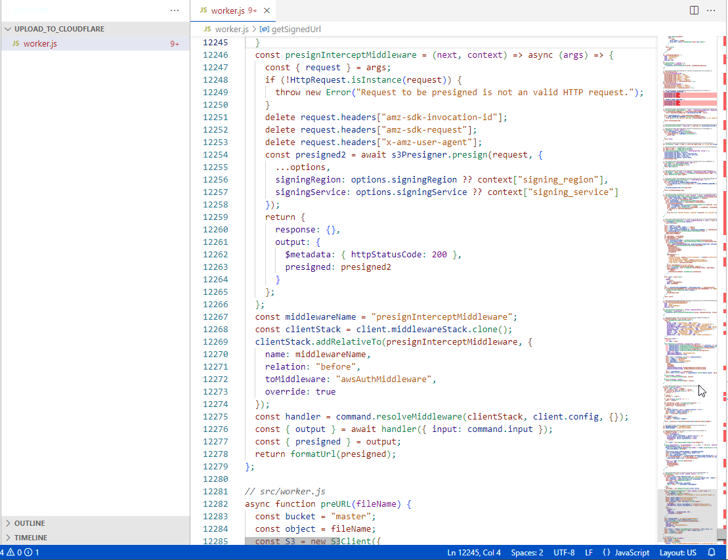Open the Notifications bell in status bar

711,552
